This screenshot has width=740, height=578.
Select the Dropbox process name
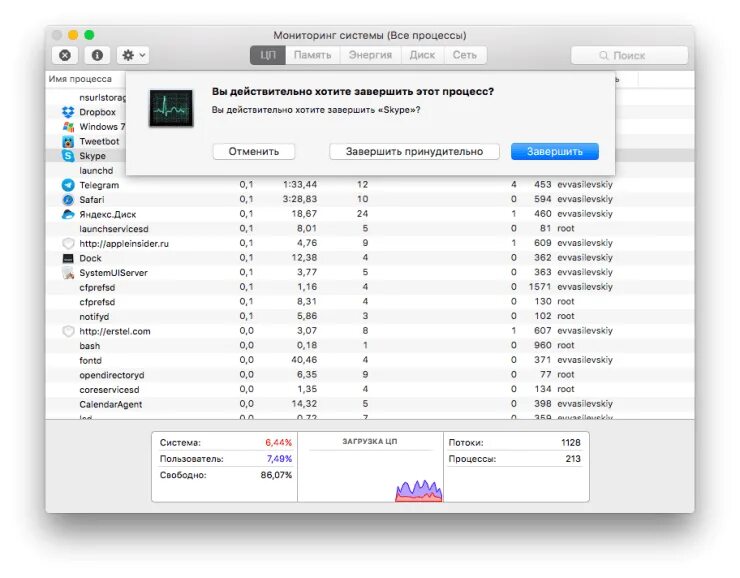coord(97,112)
